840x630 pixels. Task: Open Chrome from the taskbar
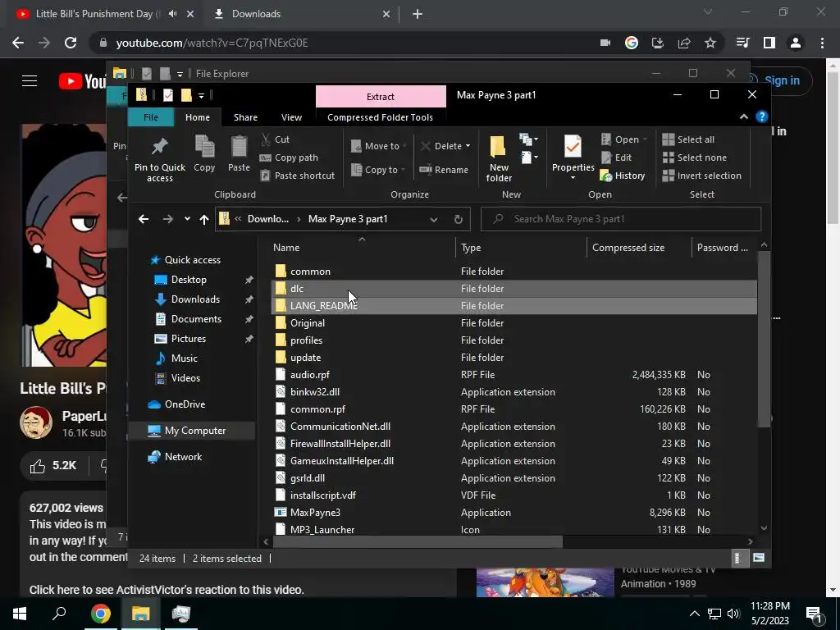(x=101, y=614)
